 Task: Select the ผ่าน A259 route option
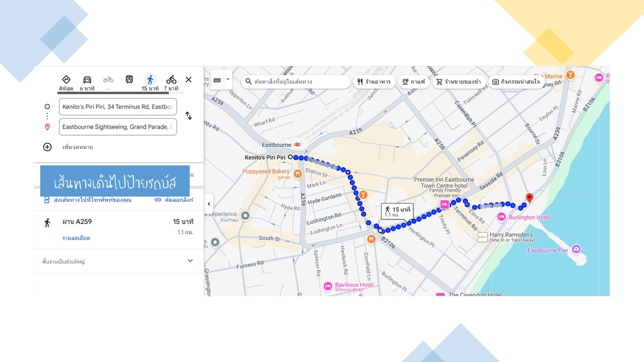(119, 230)
